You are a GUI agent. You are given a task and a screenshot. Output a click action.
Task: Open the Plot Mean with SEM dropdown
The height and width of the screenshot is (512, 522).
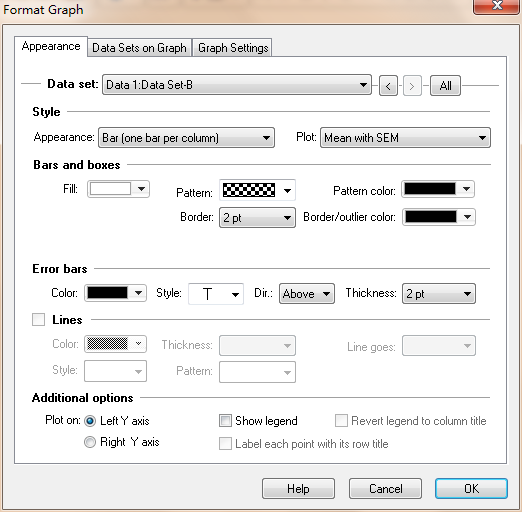pos(405,137)
